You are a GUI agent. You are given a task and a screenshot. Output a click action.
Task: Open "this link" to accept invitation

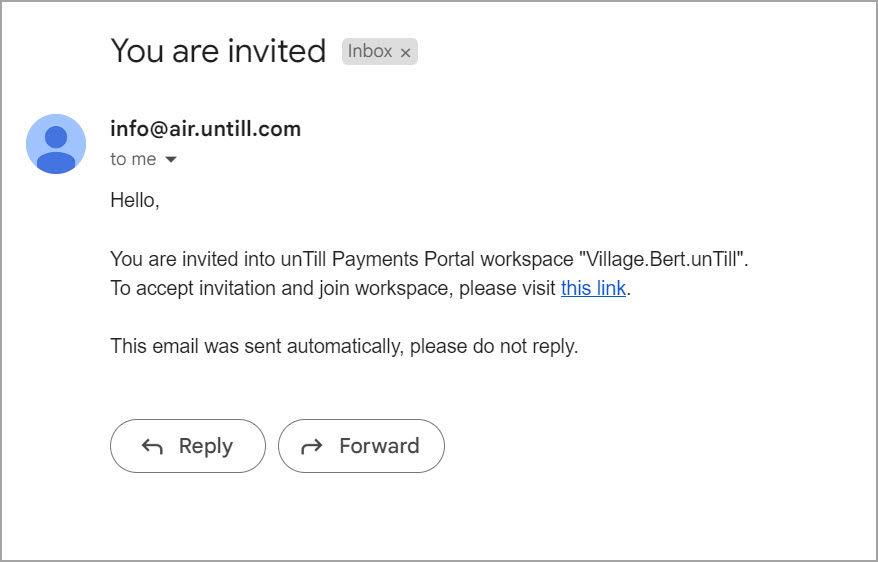tap(593, 289)
